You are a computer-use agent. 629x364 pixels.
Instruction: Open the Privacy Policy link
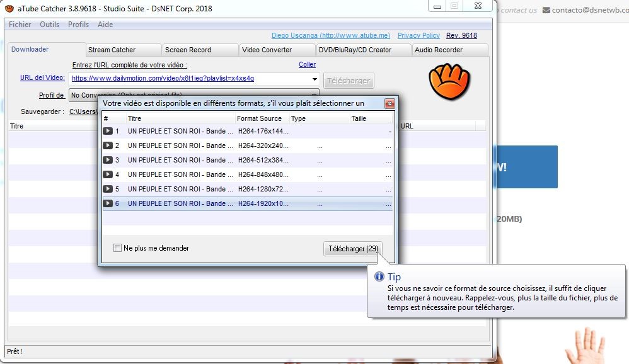tap(418, 35)
